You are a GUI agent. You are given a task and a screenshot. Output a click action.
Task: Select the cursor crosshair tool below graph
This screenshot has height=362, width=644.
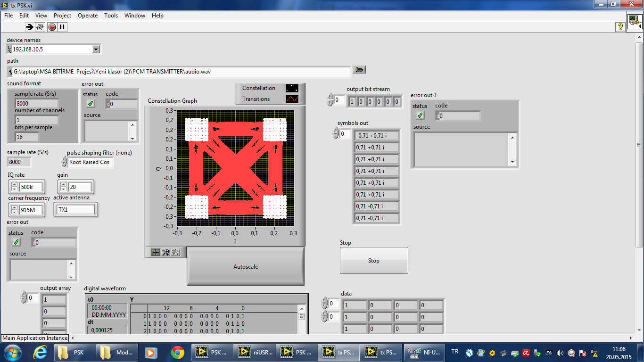[155, 252]
